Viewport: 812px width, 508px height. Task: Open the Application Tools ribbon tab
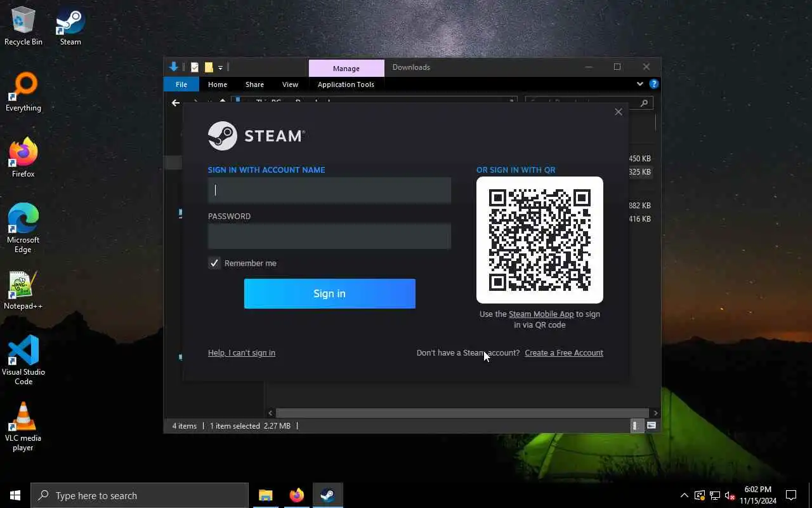pyautogui.click(x=346, y=84)
